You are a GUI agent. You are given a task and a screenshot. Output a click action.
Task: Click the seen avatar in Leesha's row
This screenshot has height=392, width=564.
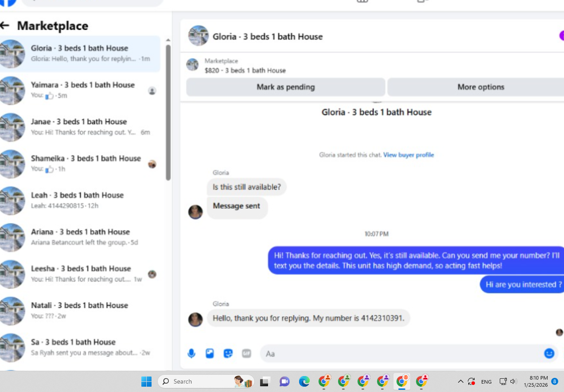pyautogui.click(x=152, y=274)
